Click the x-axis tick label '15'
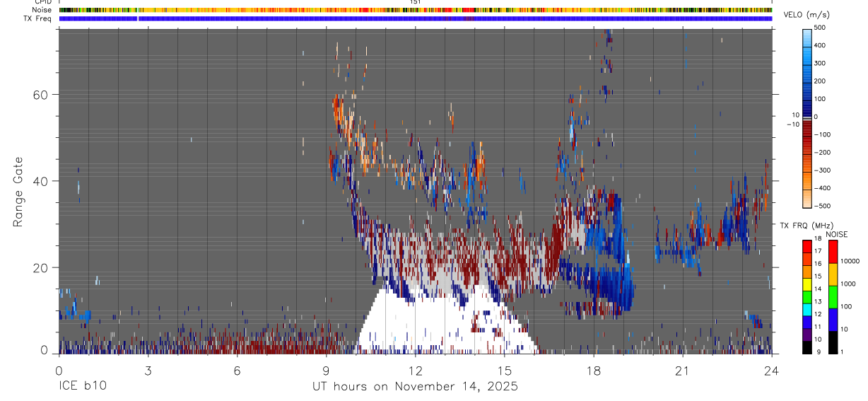868x401 pixels. (x=504, y=370)
